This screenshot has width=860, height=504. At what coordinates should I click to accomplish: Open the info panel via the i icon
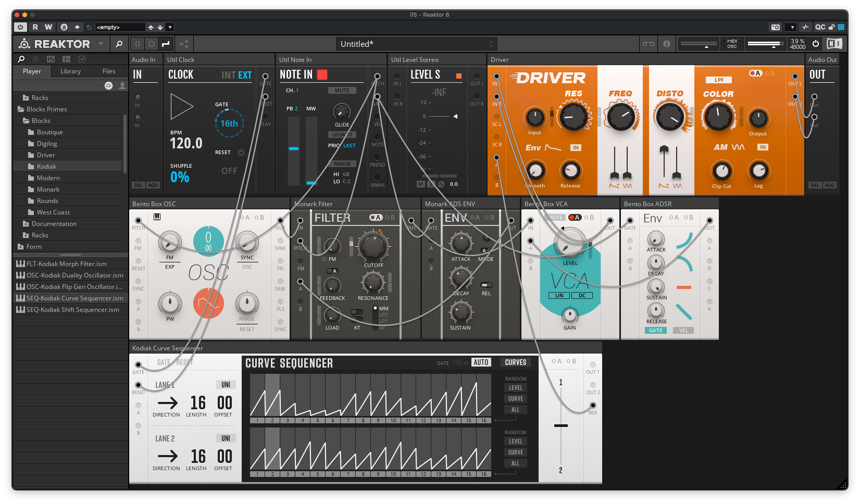(667, 44)
